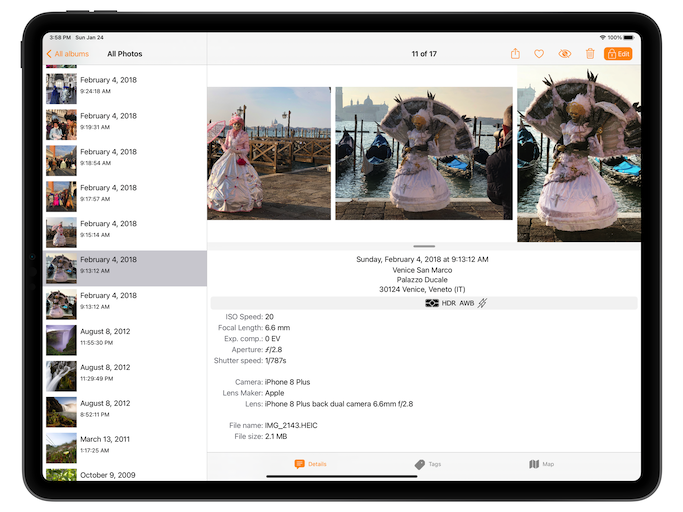Tap the Share icon in the toolbar
Screen dimensions: 683x512
coord(515,54)
